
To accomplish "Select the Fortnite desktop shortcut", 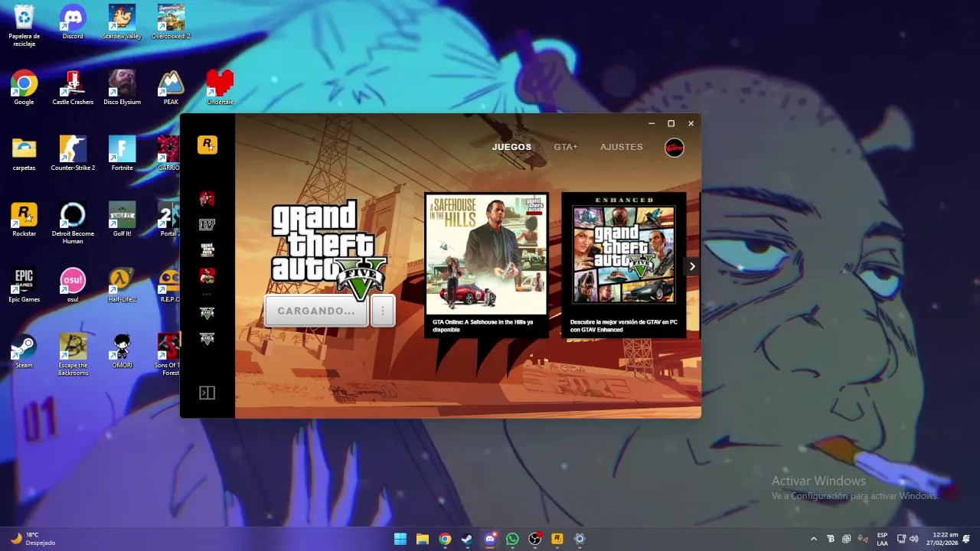I will point(122,154).
